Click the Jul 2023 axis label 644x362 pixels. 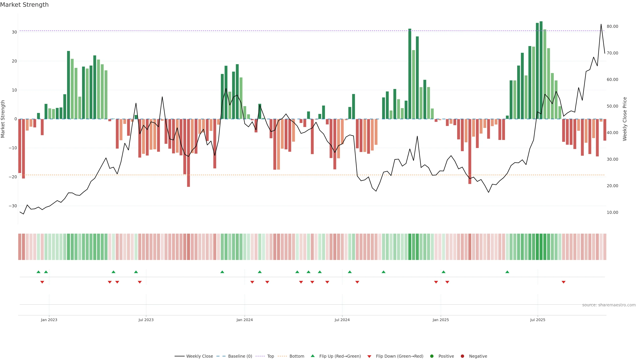click(146, 320)
